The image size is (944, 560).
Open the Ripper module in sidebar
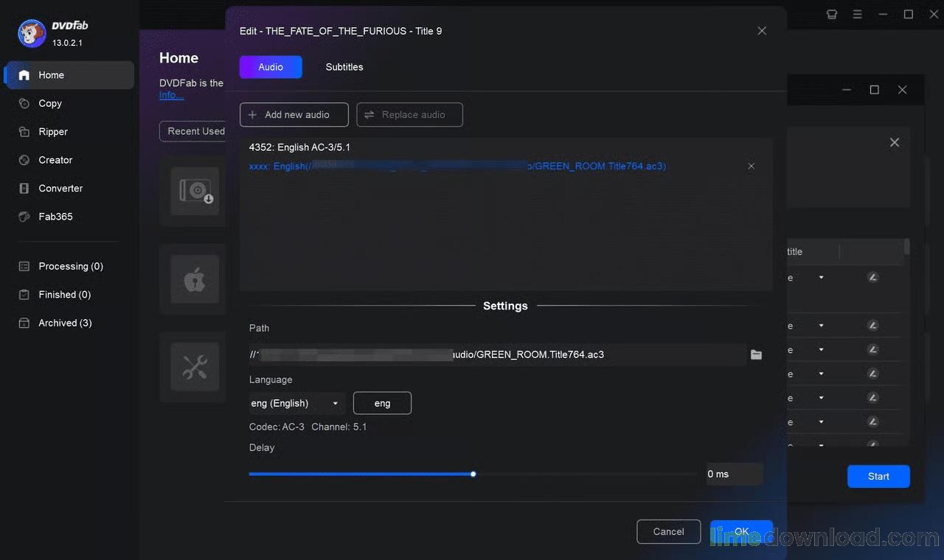tap(53, 132)
